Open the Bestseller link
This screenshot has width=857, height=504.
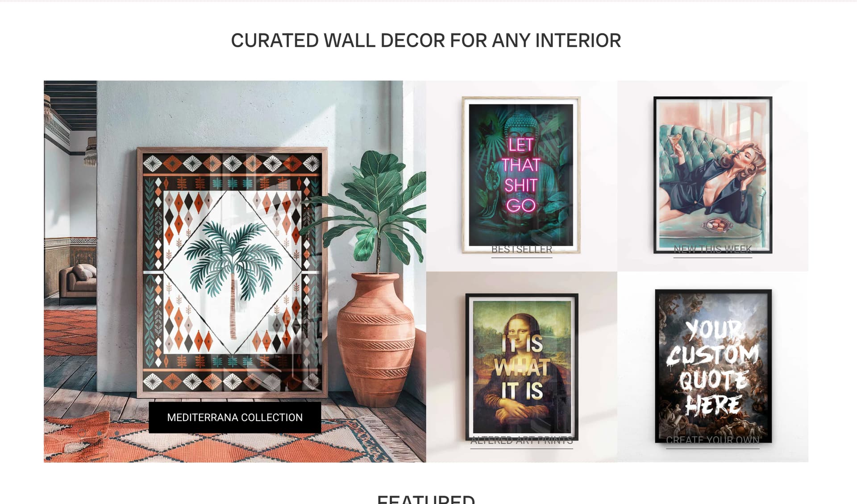click(x=522, y=250)
